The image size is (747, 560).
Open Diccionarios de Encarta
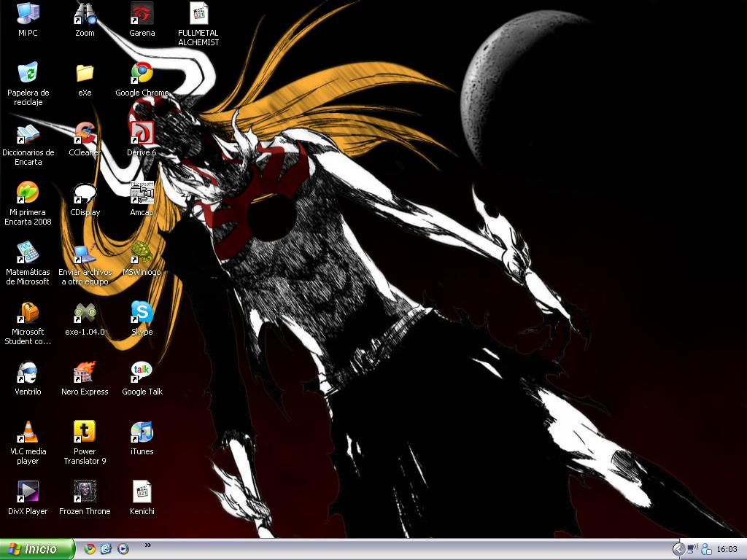click(28, 133)
